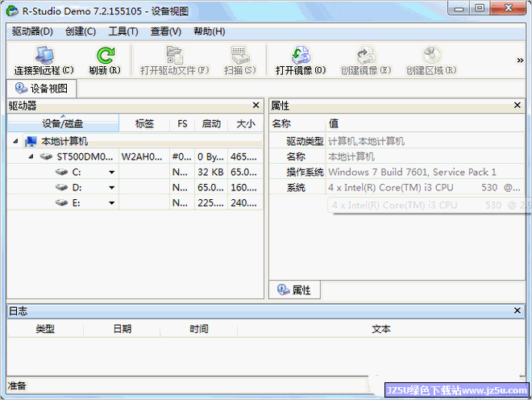
Task: Collapse the 本地计算机 tree node
Action: click(x=15, y=141)
